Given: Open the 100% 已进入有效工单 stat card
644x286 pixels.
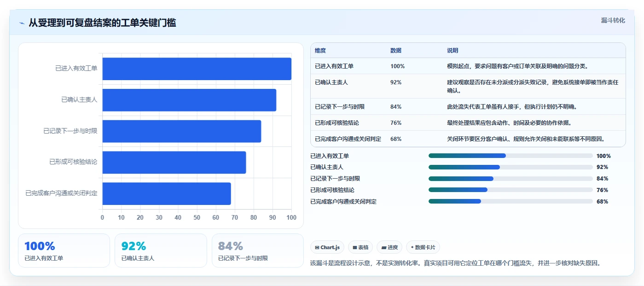Looking at the screenshot, I should [x=64, y=251].
